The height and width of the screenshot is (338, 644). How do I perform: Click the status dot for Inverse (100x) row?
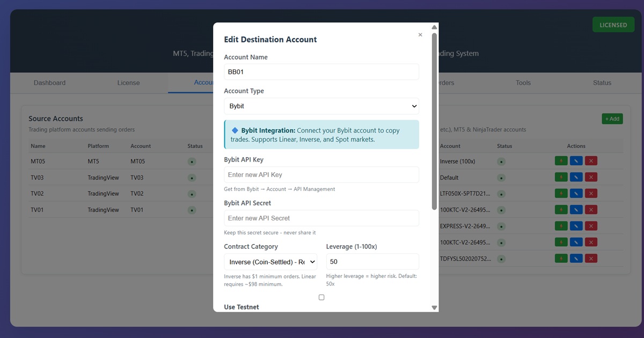[x=501, y=161]
